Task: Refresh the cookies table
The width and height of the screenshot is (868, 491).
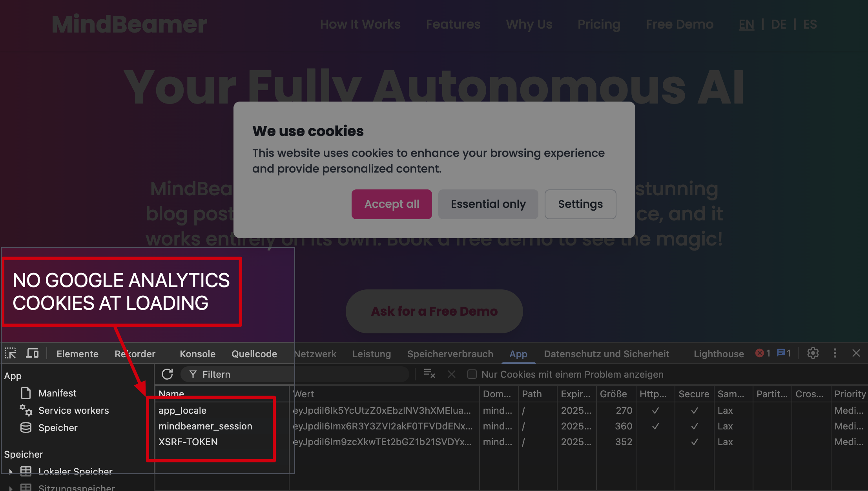Action: pyautogui.click(x=167, y=374)
